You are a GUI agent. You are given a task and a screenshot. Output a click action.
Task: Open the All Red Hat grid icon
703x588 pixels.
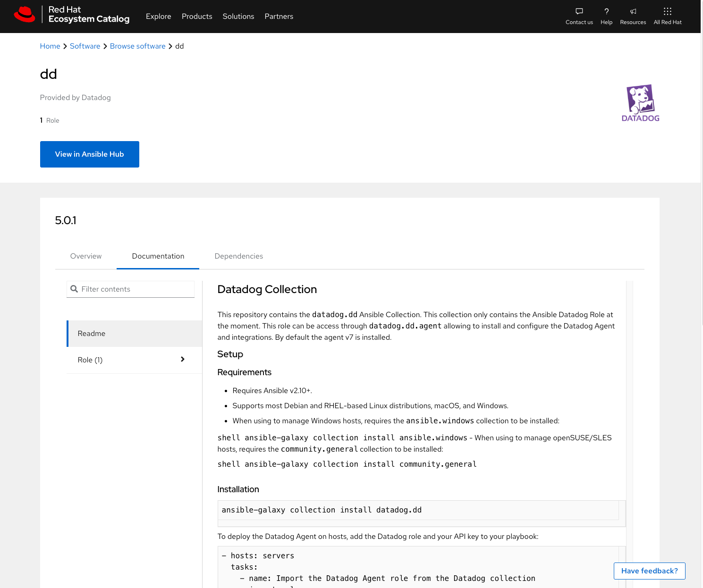[x=667, y=11]
